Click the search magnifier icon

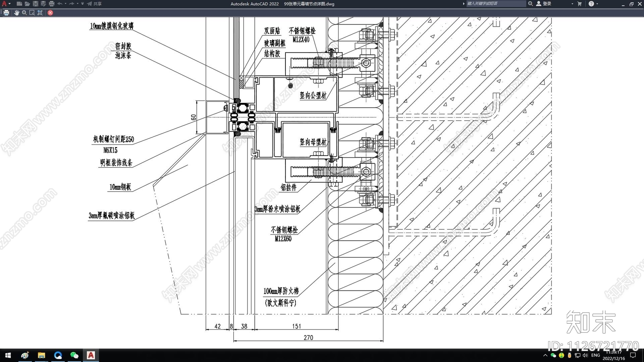tap(530, 4)
